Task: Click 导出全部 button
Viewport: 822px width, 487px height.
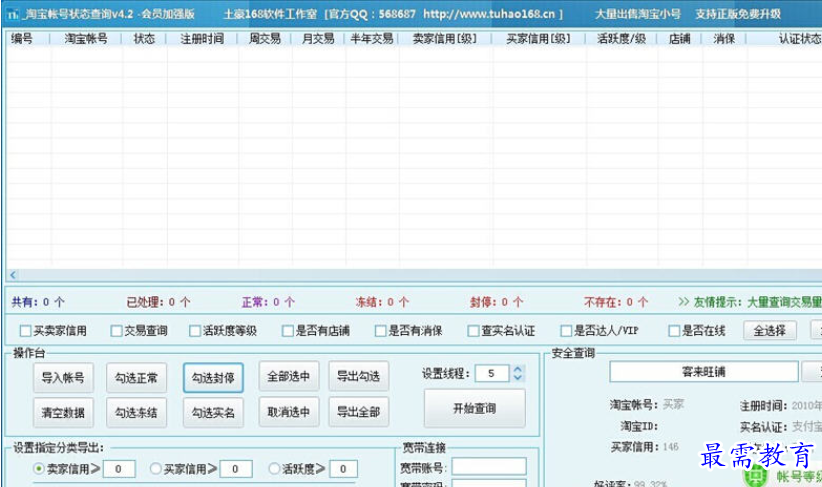Action: [x=359, y=412]
